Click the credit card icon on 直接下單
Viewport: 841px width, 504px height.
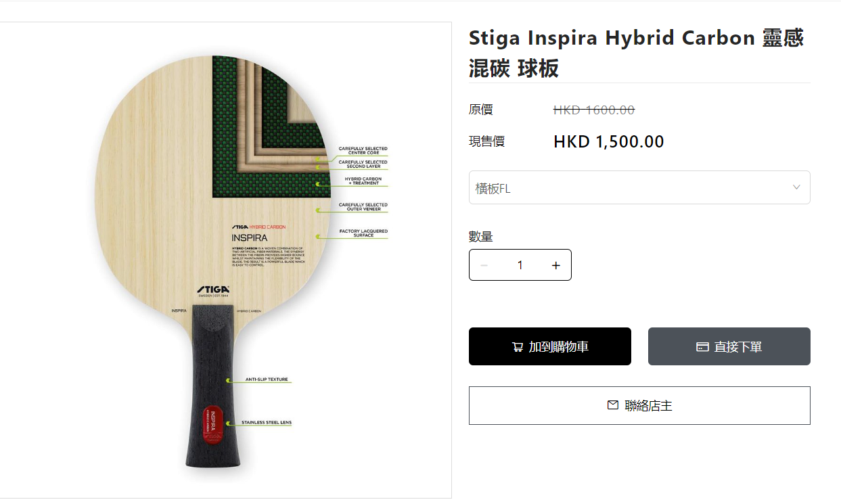tap(702, 347)
